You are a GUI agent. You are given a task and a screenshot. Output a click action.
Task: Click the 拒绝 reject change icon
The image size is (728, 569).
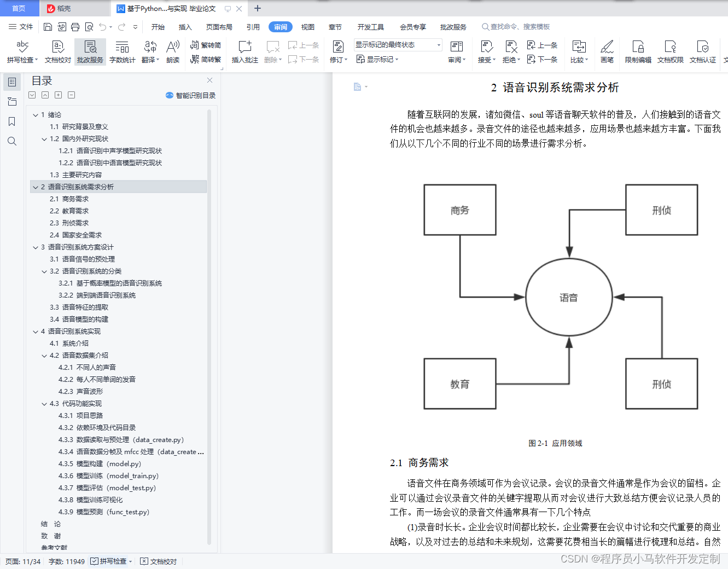coord(511,47)
